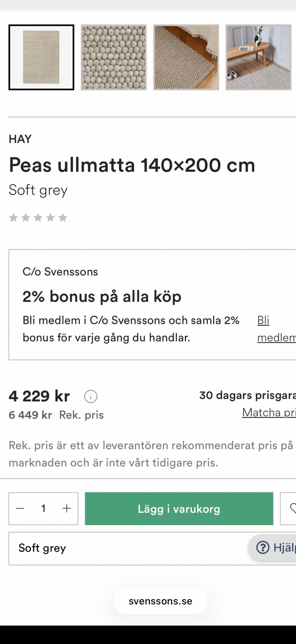Click the 2% bonus på alla köp heading

coord(102,297)
